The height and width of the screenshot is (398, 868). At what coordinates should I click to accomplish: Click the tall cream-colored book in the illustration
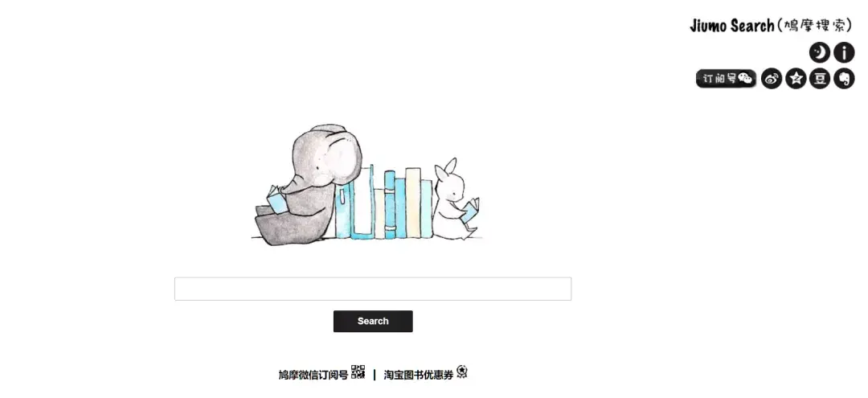click(x=413, y=203)
